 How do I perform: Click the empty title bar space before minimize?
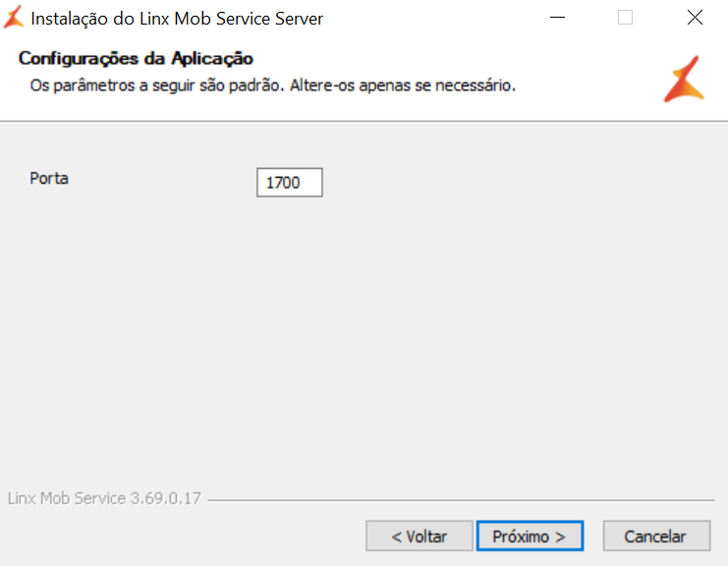[432, 18]
